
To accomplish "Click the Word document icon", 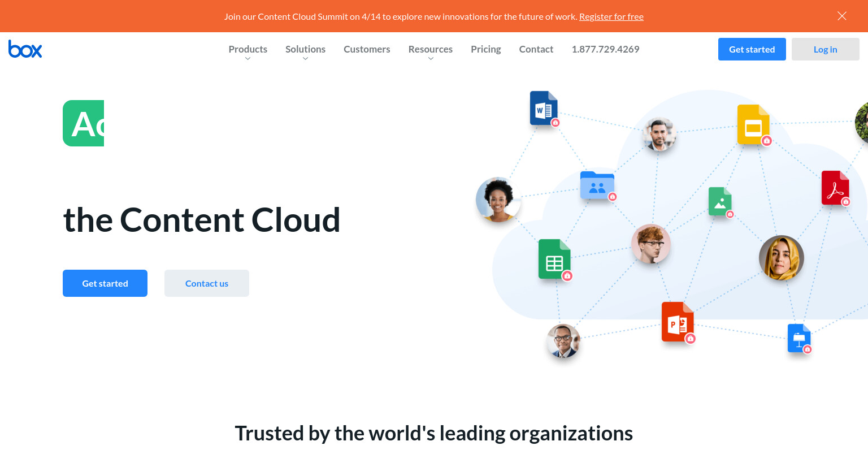I will 544,108.
